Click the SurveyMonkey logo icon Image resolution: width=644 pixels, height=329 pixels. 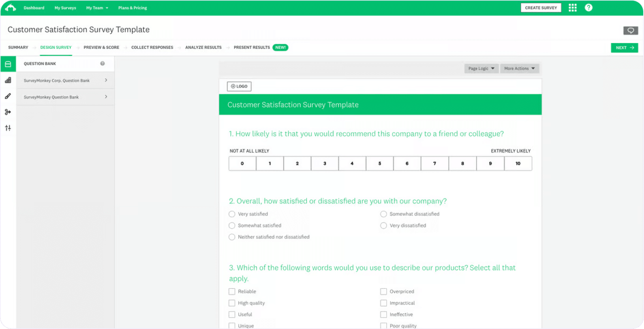pos(11,7)
